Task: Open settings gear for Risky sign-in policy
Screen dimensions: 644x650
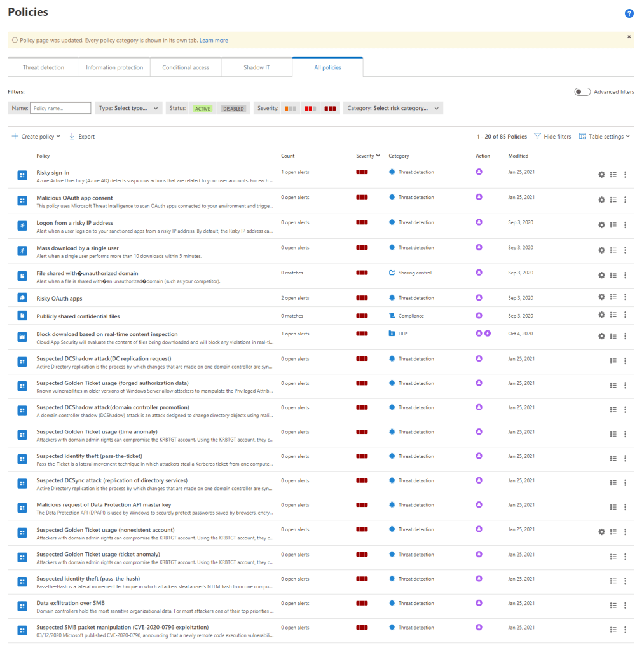Action: (601, 174)
